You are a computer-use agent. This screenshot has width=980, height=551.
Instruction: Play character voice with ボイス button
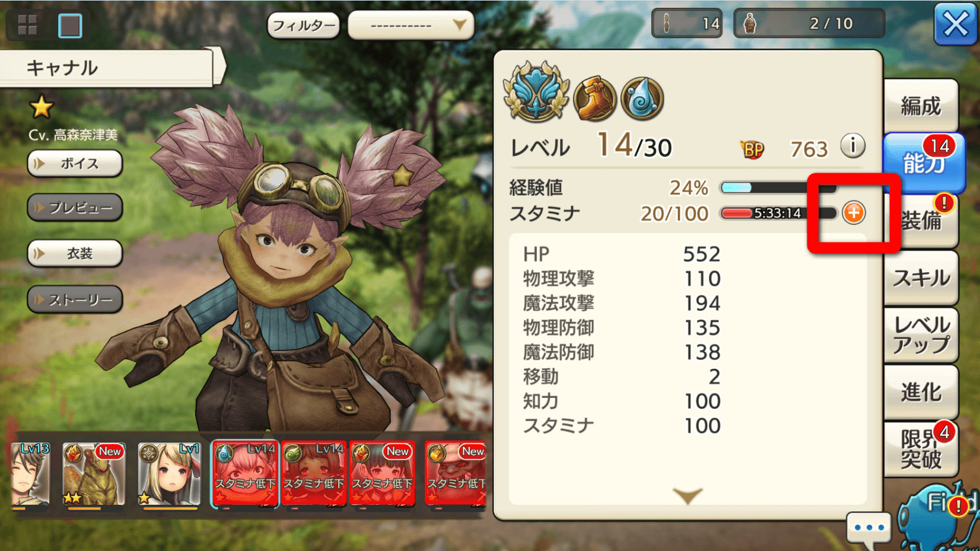[x=75, y=164]
